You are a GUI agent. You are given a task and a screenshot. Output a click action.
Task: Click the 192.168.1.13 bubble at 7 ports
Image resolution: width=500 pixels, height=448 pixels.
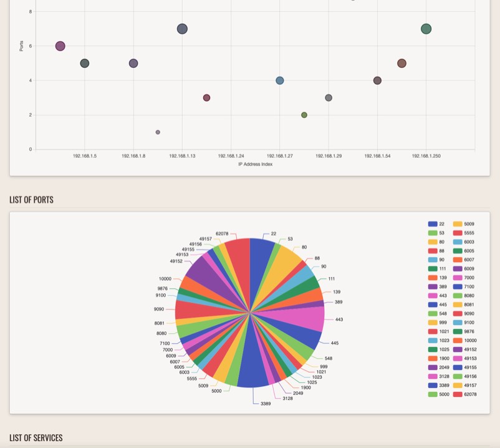pos(182,29)
